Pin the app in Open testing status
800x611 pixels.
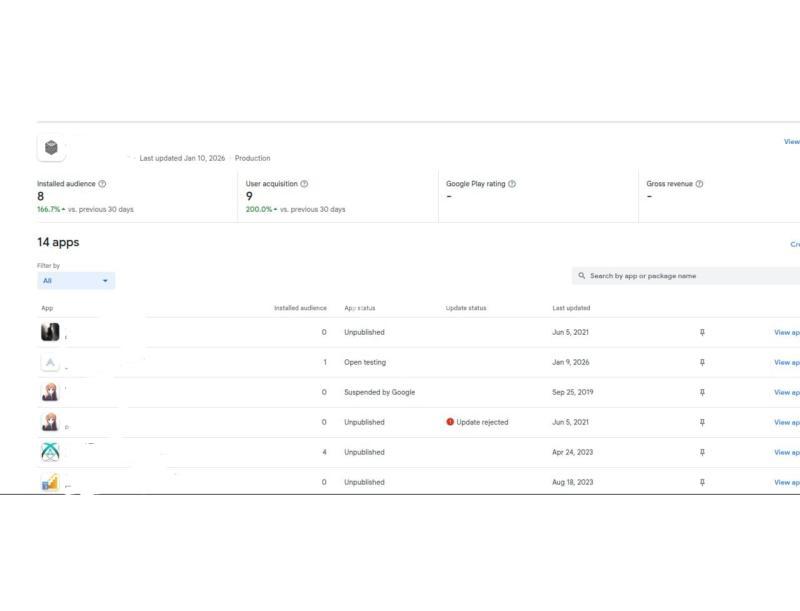(x=702, y=362)
